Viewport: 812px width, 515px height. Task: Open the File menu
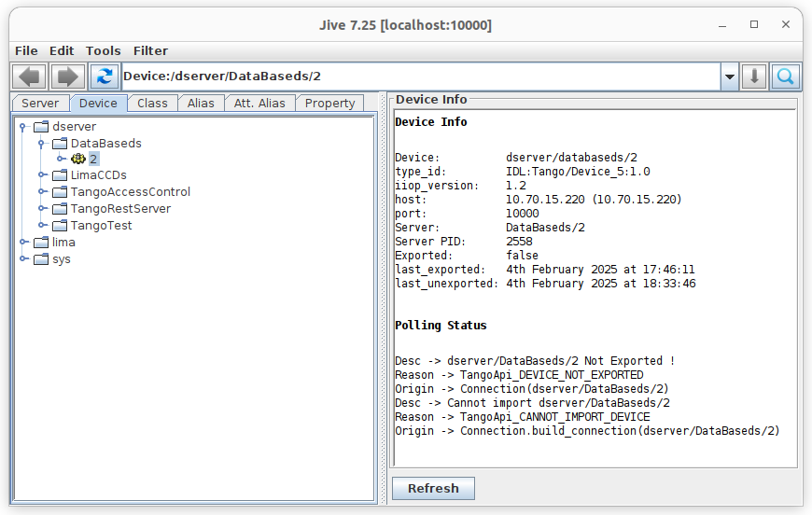coord(26,50)
